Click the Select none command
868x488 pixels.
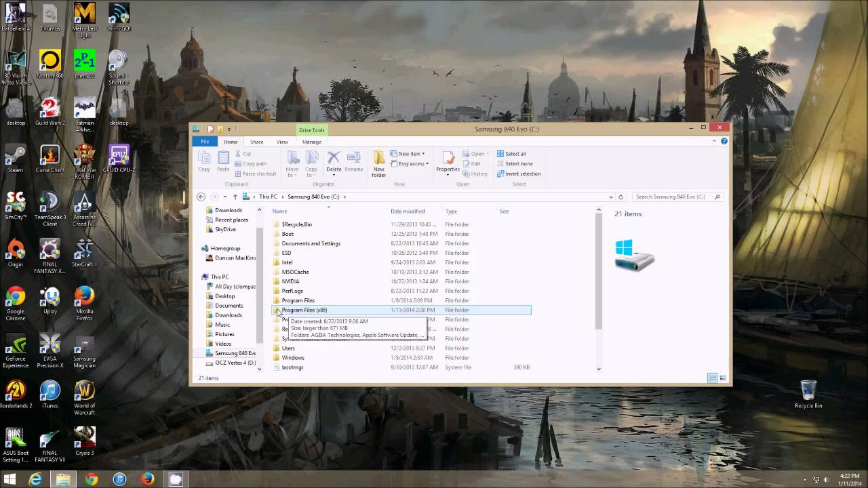pos(514,163)
